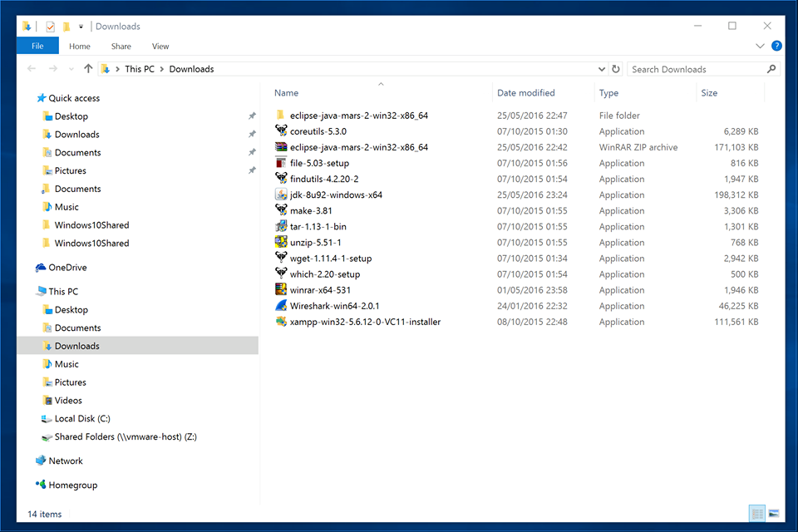Click the coreutils-5.3.0 installer icon
This screenshot has height=532, width=798.
pos(281,131)
